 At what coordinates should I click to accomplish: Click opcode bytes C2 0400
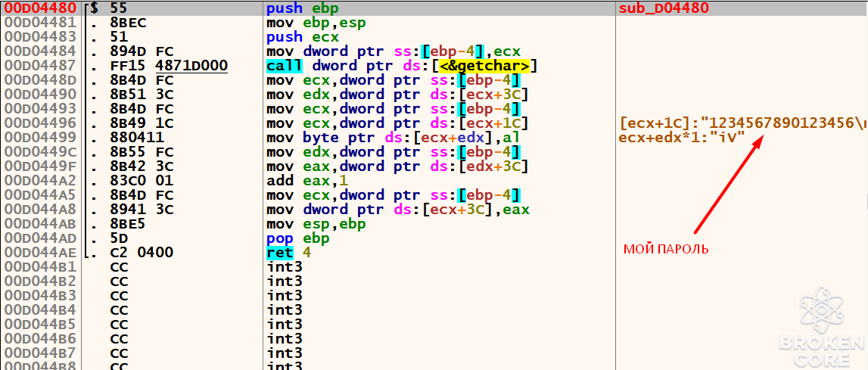coord(142,253)
